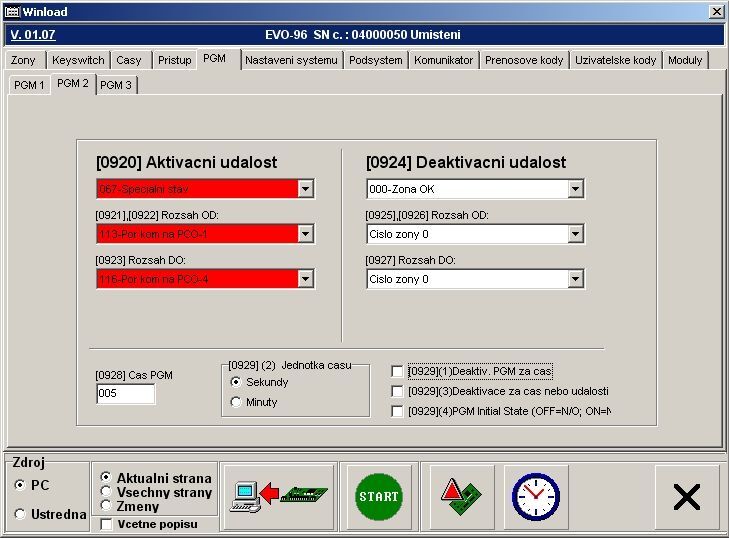This screenshot has width=729, height=538.
Task: Expand Rozsah DO 116-Por kom dropdown
Action: tap(305, 279)
